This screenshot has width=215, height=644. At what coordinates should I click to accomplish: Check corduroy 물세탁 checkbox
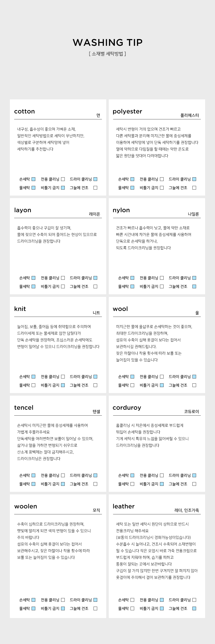(132, 484)
